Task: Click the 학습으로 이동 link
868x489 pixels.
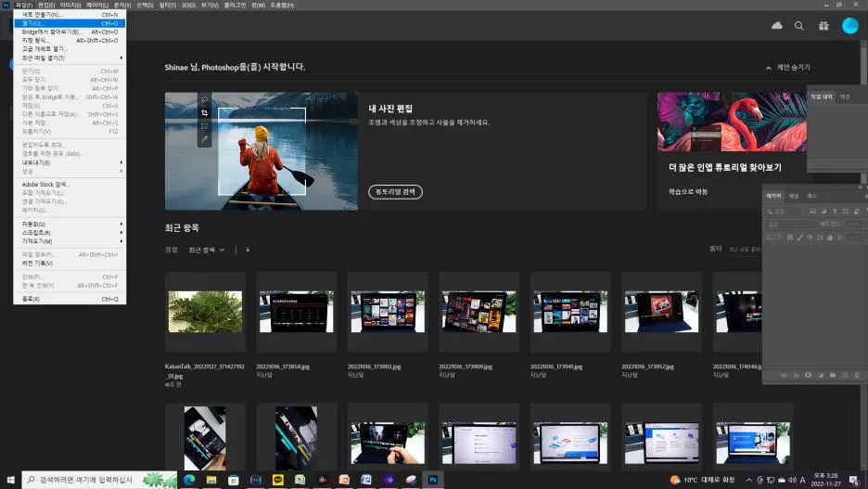Action: coord(688,191)
